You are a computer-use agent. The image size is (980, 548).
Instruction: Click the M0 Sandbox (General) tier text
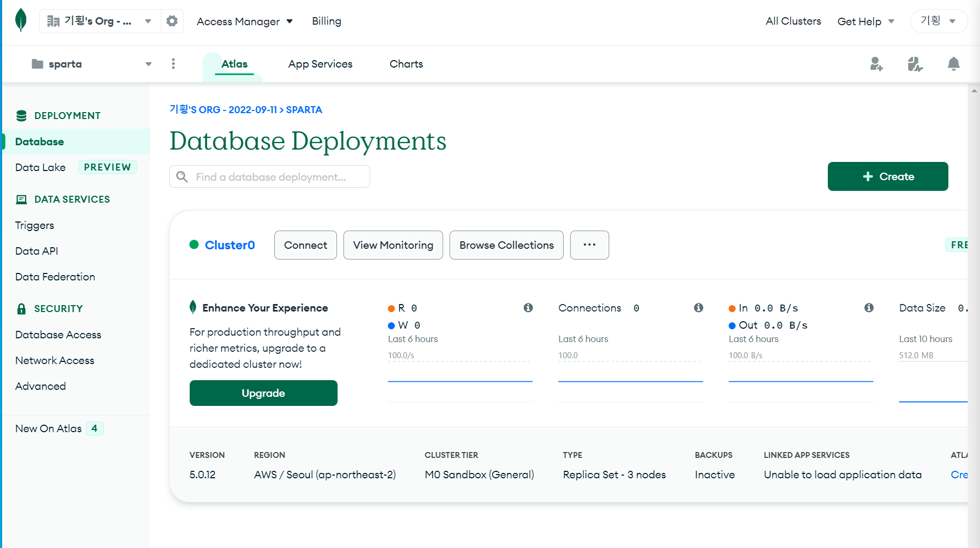(480, 475)
